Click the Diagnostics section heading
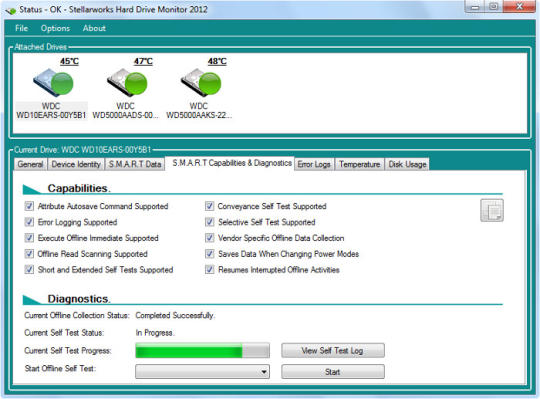The image size is (540, 399). click(x=79, y=299)
